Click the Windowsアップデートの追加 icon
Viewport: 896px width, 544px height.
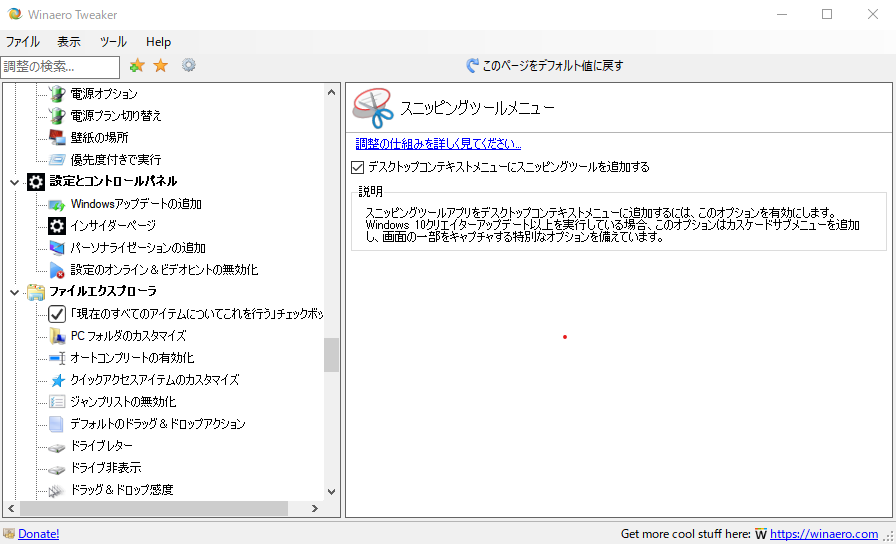click(57, 204)
